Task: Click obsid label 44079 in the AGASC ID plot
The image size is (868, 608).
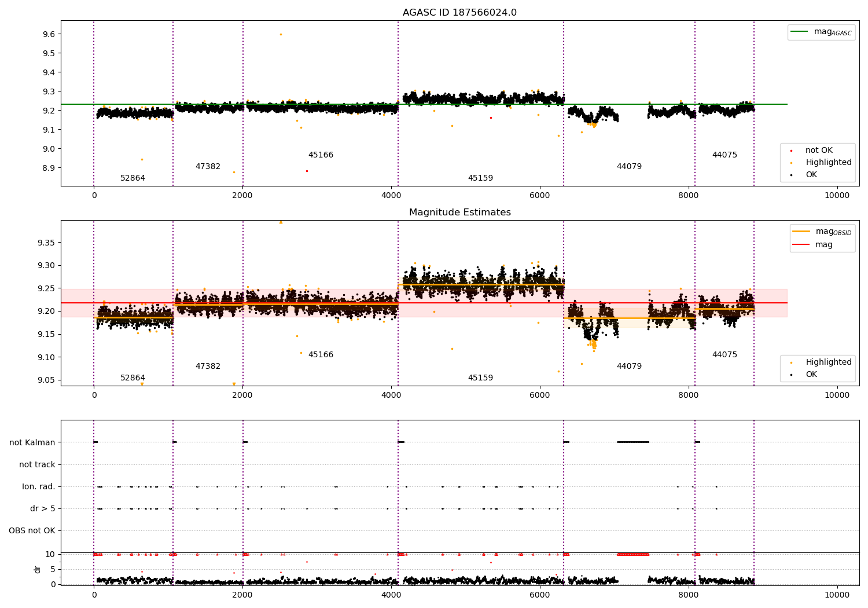Action: pyautogui.click(x=629, y=167)
